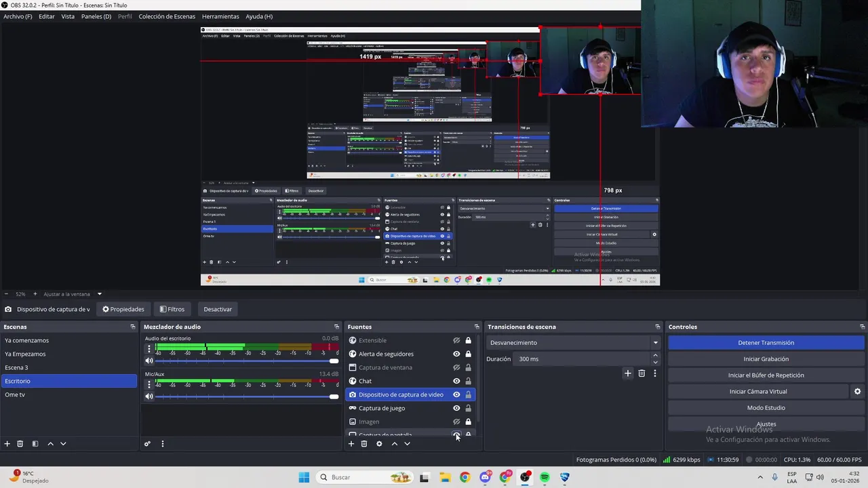Viewport: 868px width, 488px height.
Task: Hide the Captura de juego source
Action: 456,408
